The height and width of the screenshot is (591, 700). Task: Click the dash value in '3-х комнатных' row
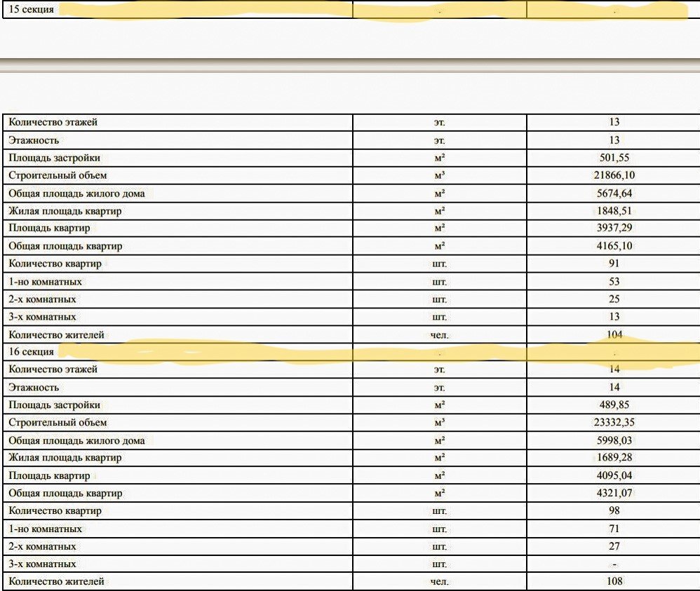(x=614, y=564)
